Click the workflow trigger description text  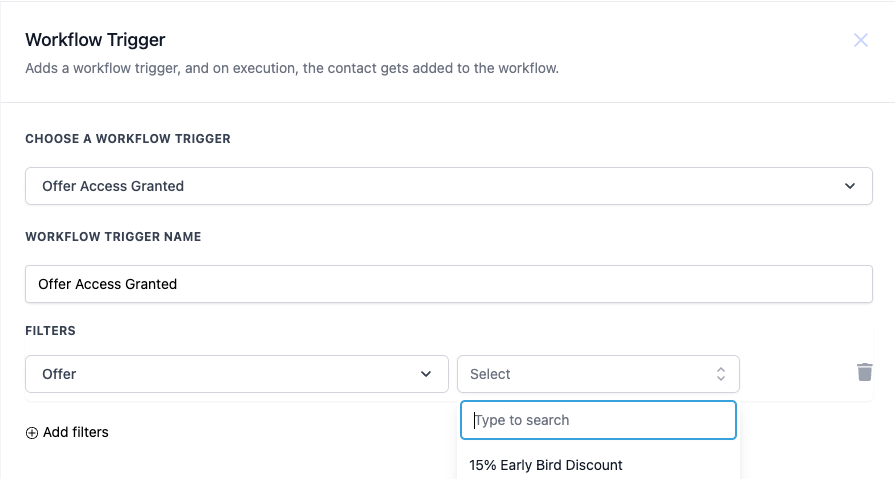[291, 69]
